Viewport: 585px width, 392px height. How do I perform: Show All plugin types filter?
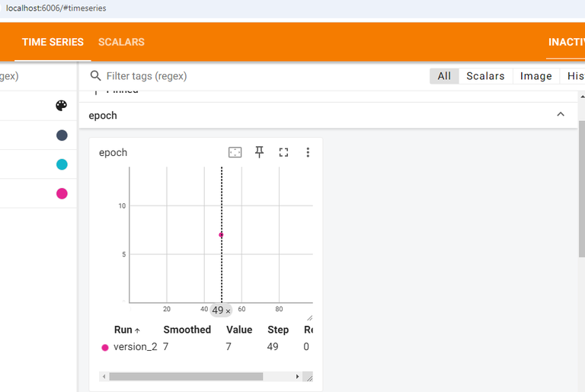tap(444, 76)
